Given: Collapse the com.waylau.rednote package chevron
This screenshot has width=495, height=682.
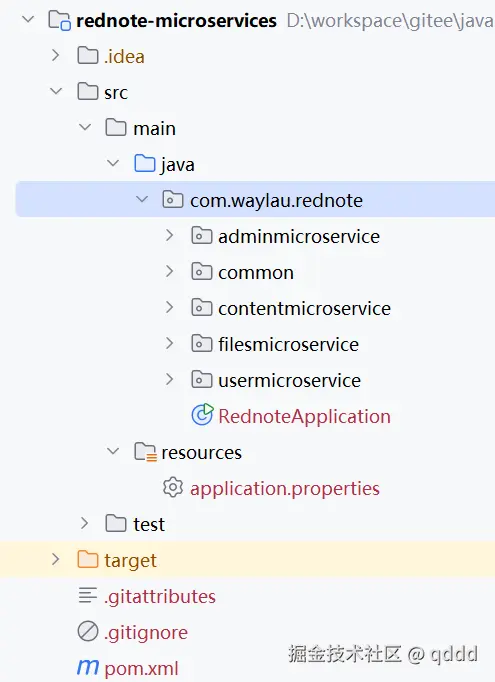Looking at the screenshot, I should [x=142, y=199].
